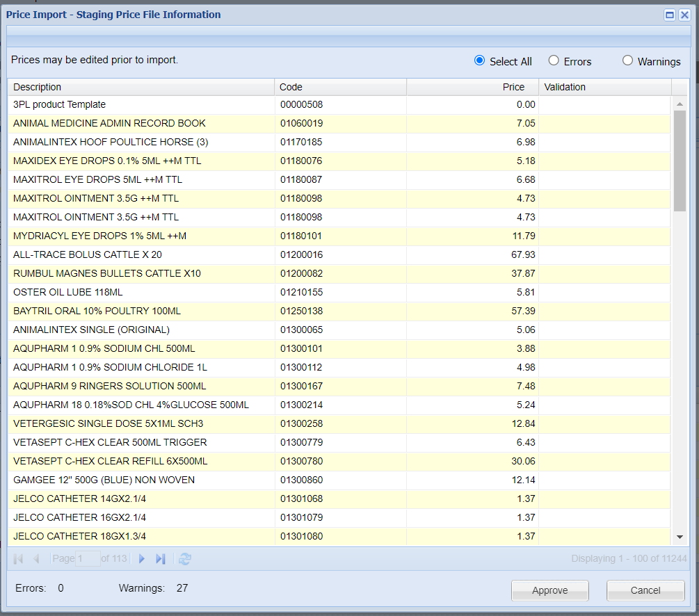Viewport: 699px width, 616px height.
Task: Select RUMBUL MAGNES BULLETS CATTLE X10
Action: (x=339, y=273)
